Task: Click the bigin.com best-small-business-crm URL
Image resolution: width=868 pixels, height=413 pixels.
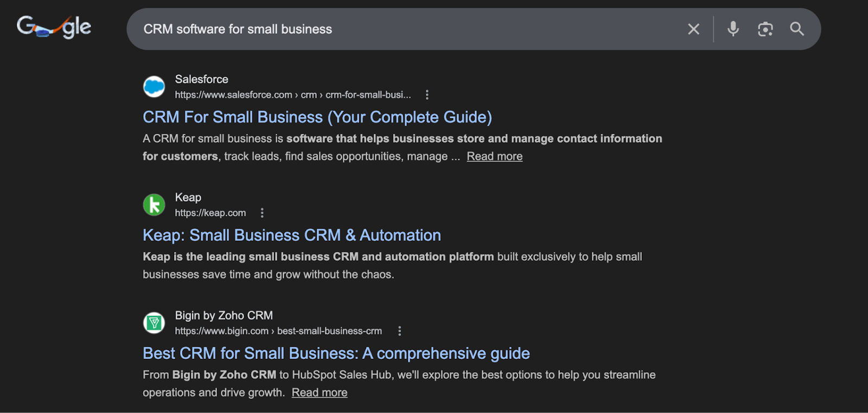Action: click(x=278, y=331)
